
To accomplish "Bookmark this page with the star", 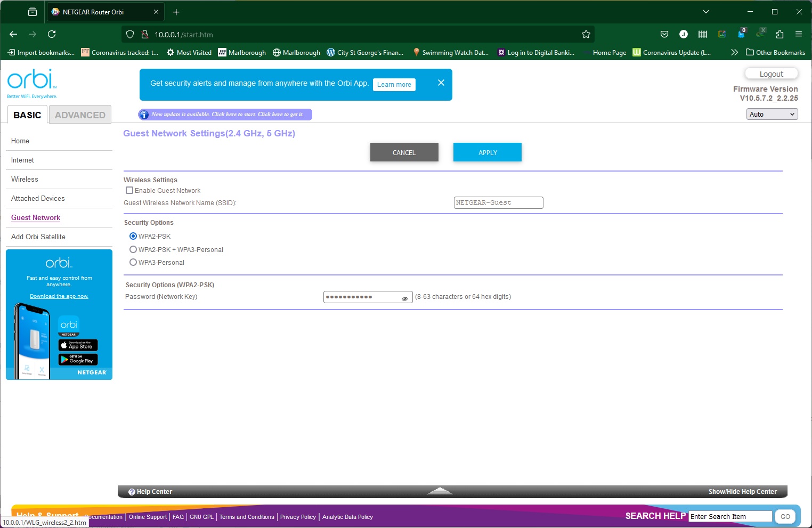I will click(x=586, y=34).
